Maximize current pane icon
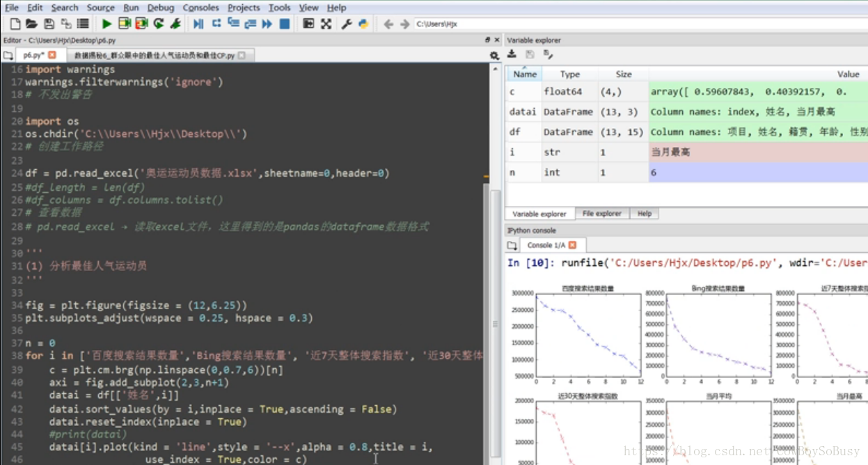The height and width of the screenshot is (465, 868). click(309, 24)
